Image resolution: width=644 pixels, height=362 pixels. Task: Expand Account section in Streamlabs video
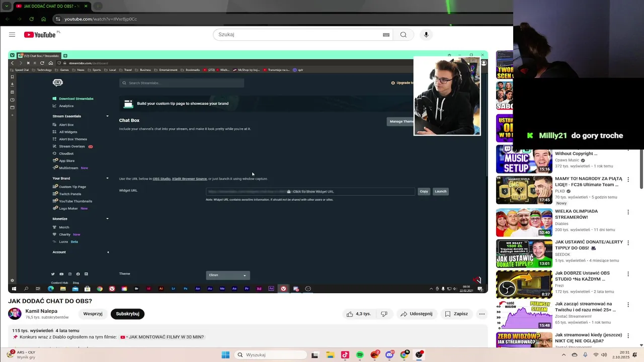click(x=107, y=252)
